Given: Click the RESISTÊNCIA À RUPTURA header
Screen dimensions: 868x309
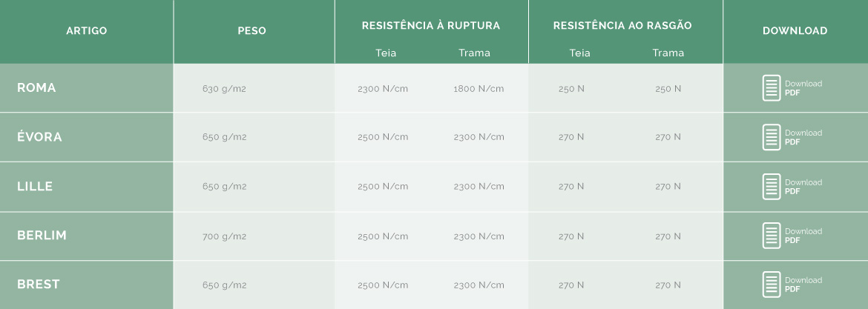Looking at the screenshot, I should [x=431, y=25].
